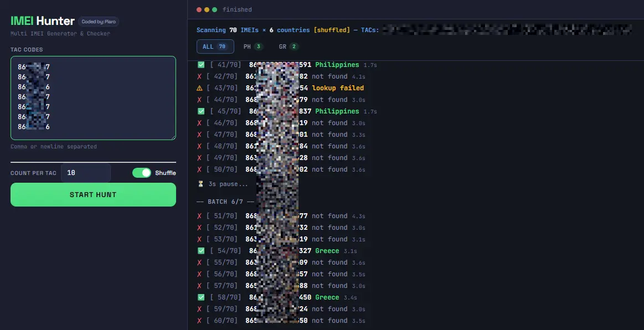Select the ALL 70 filter tab

tap(215, 47)
